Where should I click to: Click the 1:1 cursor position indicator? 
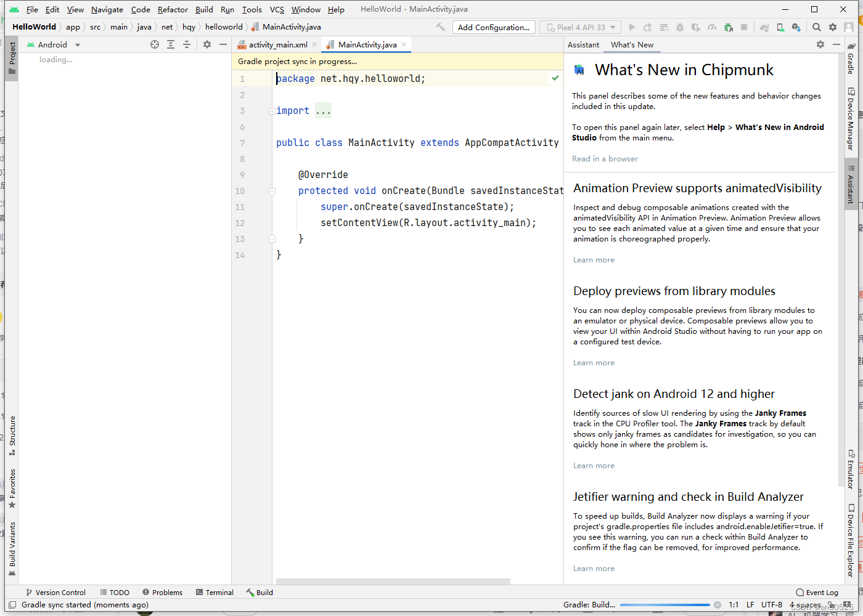(x=734, y=605)
